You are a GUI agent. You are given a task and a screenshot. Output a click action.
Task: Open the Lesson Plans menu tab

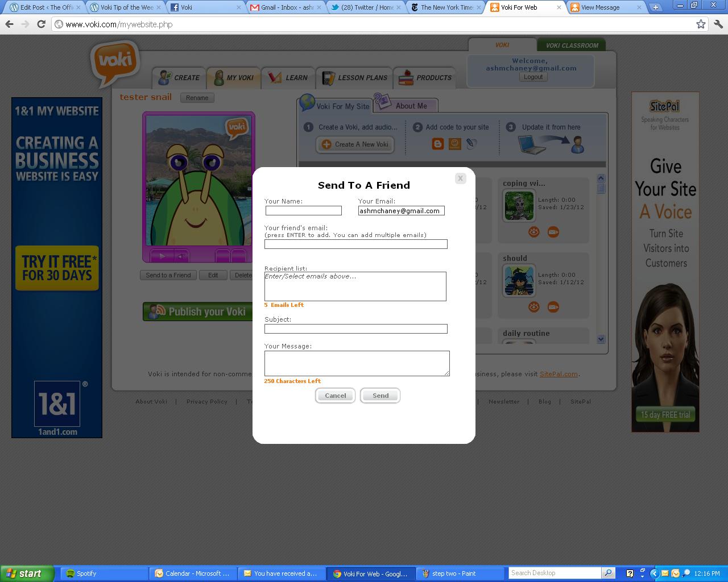[355, 78]
